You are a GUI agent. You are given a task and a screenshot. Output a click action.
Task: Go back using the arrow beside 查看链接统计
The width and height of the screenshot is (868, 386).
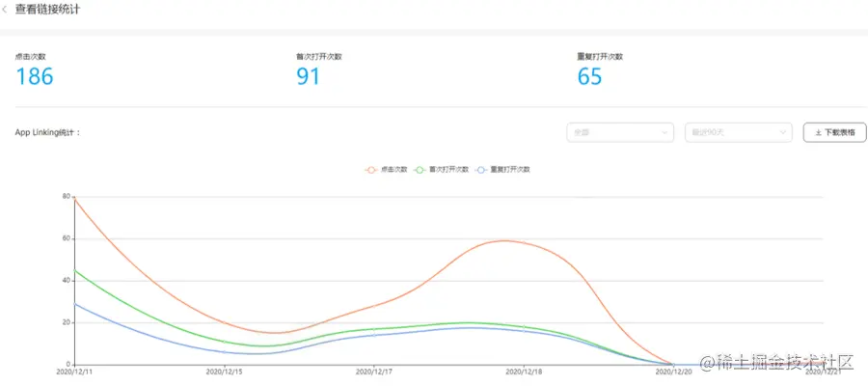coord(5,10)
